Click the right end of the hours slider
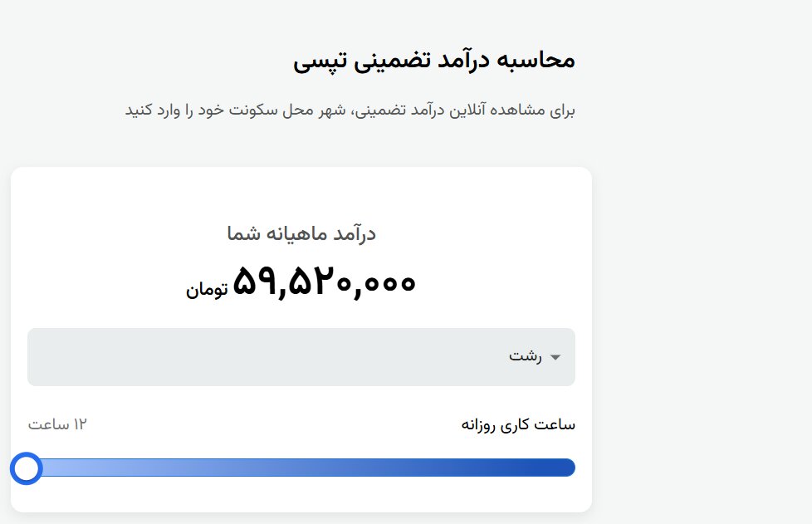 (x=569, y=468)
